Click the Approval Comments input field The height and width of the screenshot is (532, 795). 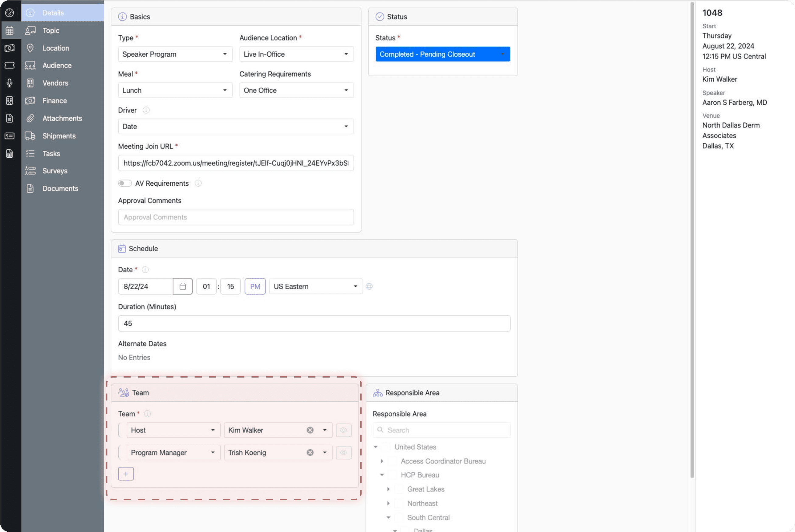236,217
